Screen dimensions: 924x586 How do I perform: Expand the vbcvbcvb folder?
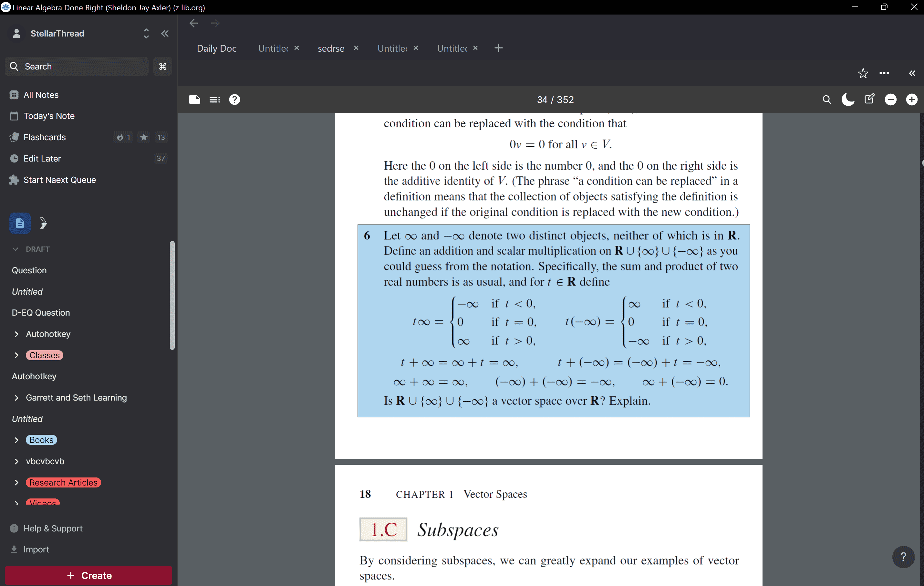16,461
